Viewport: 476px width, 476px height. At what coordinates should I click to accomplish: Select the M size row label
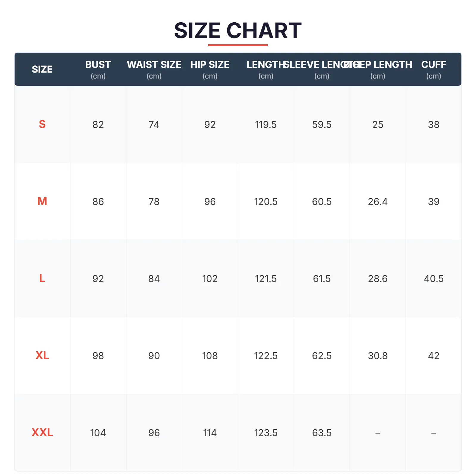(x=42, y=201)
